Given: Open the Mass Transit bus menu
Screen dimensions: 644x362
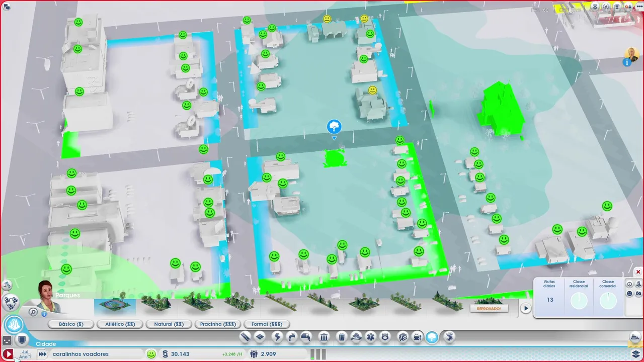Looking at the screenshot, I should (x=417, y=337).
